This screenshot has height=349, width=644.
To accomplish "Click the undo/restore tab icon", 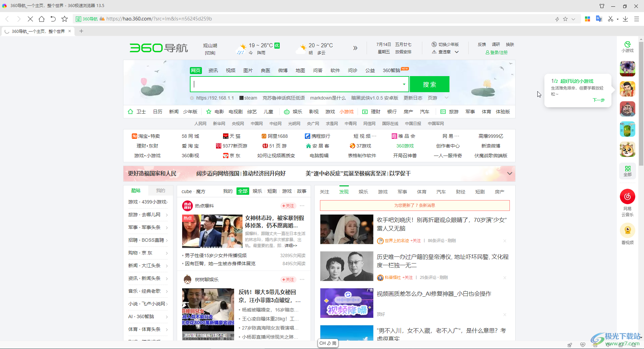I will coord(53,19).
